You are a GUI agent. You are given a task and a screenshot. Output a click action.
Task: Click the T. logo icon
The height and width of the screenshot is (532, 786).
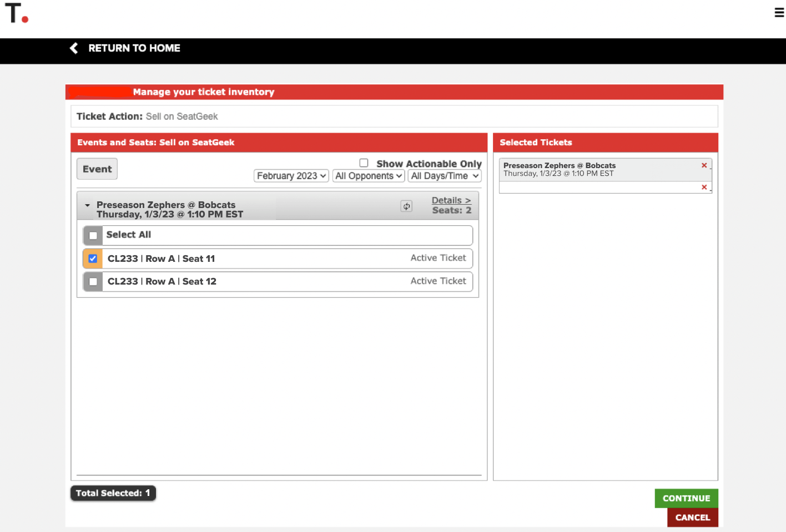point(17,13)
